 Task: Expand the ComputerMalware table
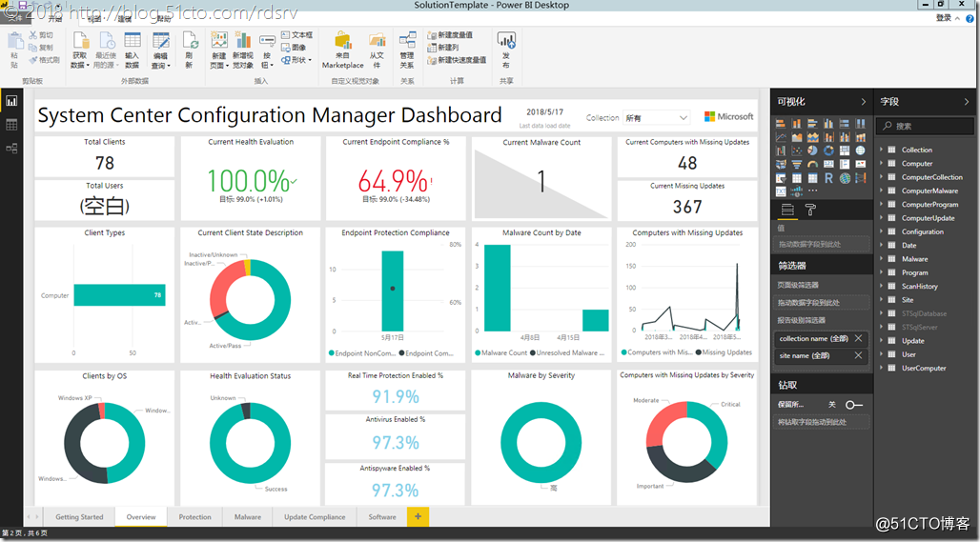point(882,191)
